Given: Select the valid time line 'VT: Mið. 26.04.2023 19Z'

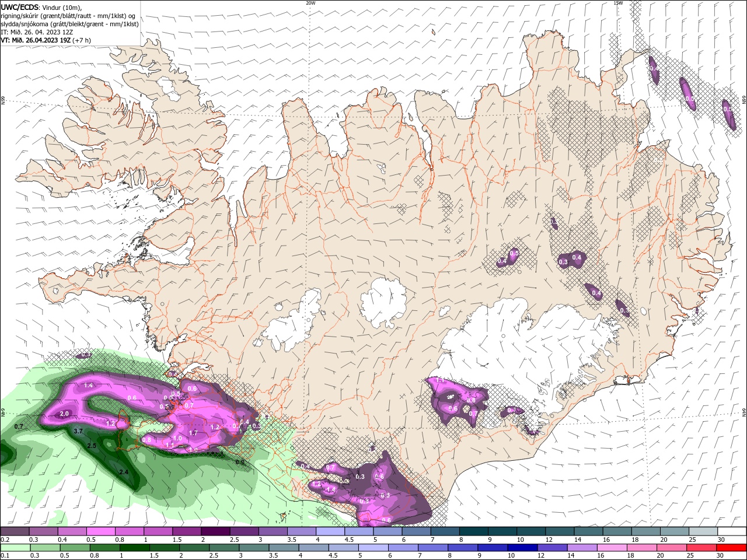Looking at the screenshot, I should pyautogui.click(x=36, y=40).
